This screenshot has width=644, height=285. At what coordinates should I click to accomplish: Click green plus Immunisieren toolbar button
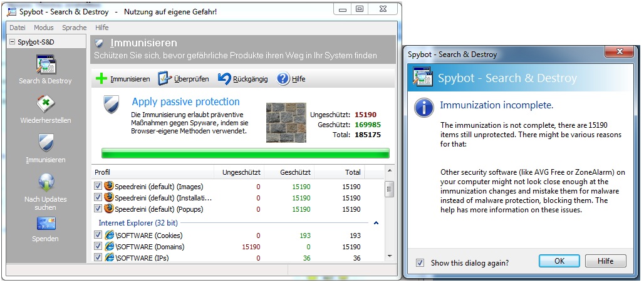(x=122, y=79)
